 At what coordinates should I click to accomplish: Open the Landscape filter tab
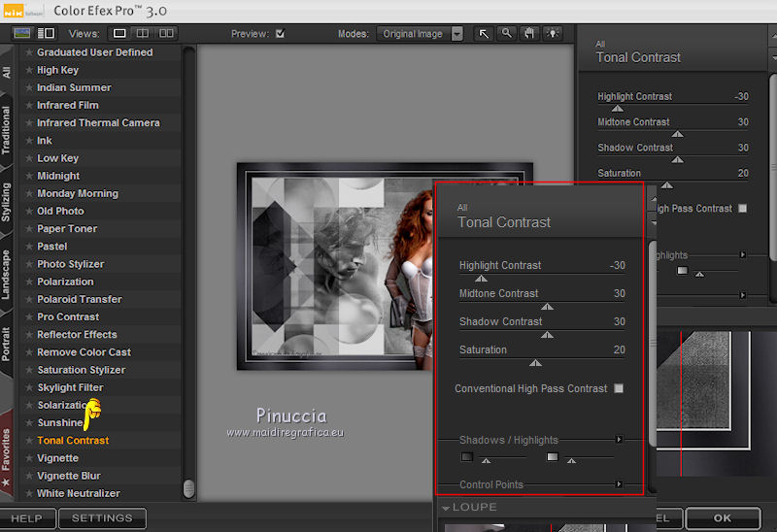(x=8, y=274)
